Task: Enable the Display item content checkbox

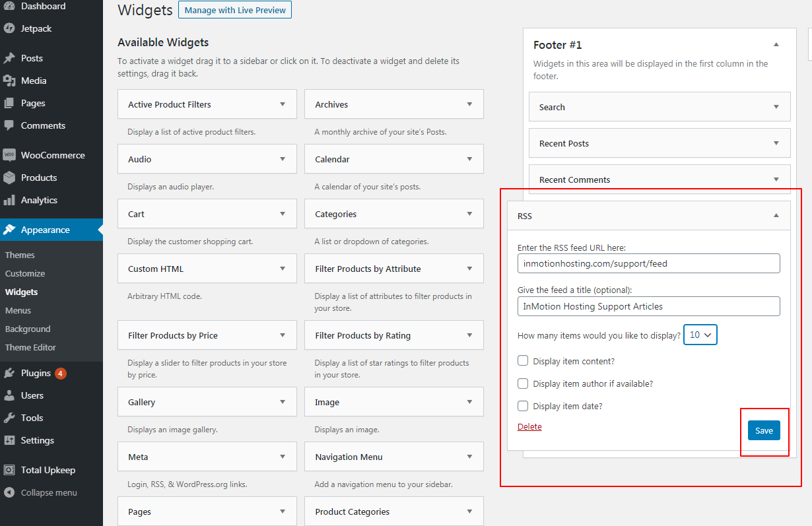Action: 523,361
